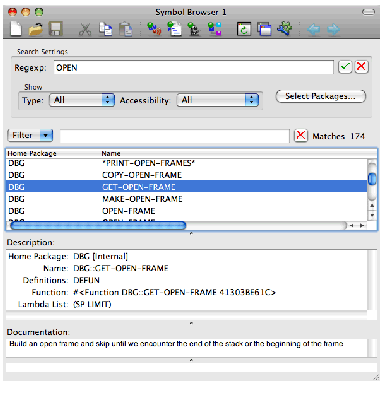Click the new document toolbar icon
This screenshot has width=384, height=401.
16,29
